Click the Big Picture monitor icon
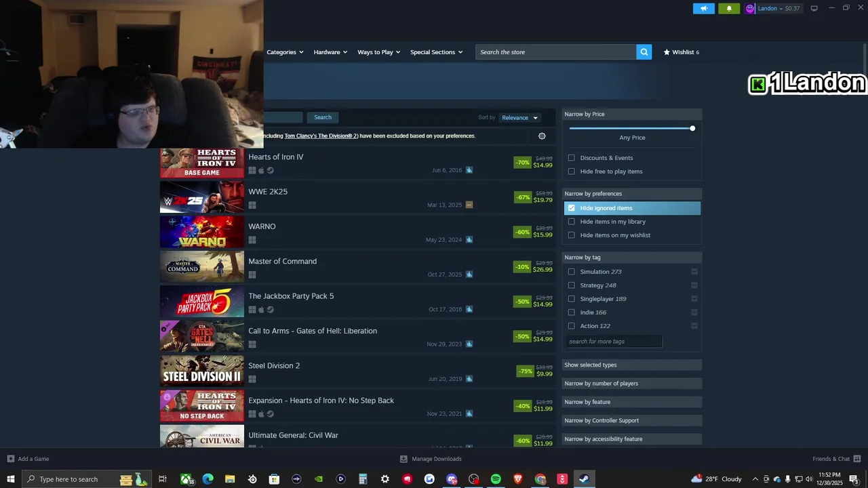This screenshot has height=488, width=868. click(x=814, y=8)
